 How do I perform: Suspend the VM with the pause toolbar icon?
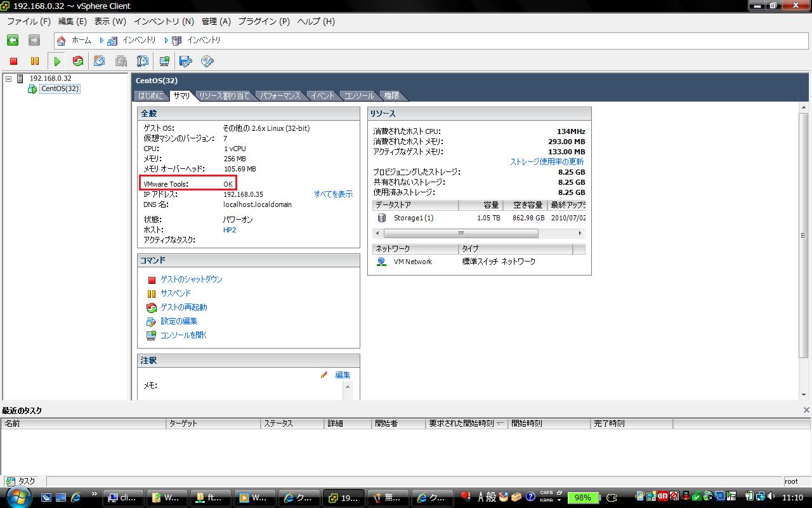coord(35,61)
